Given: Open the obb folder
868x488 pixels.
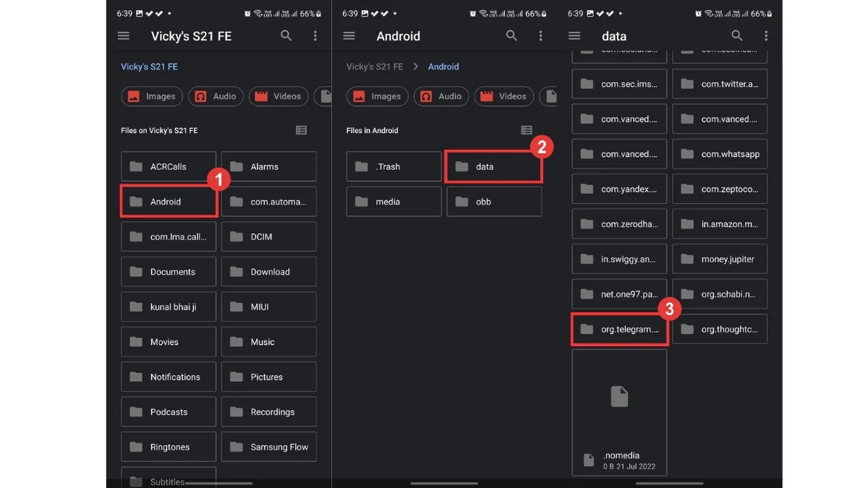Looking at the screenshot, I should click(x=494, y=202).
